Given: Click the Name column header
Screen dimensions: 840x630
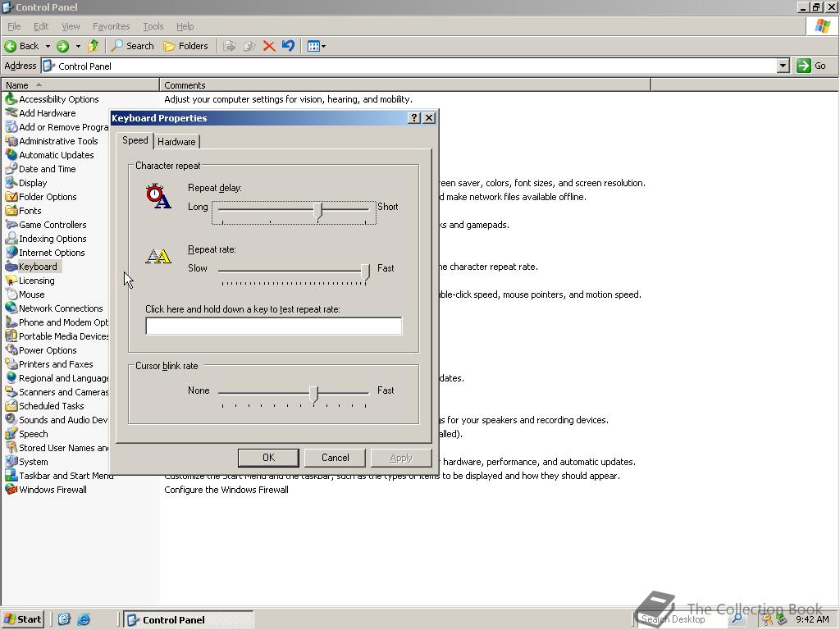Looking at the screenshot, I should click(x=80, y=85).
